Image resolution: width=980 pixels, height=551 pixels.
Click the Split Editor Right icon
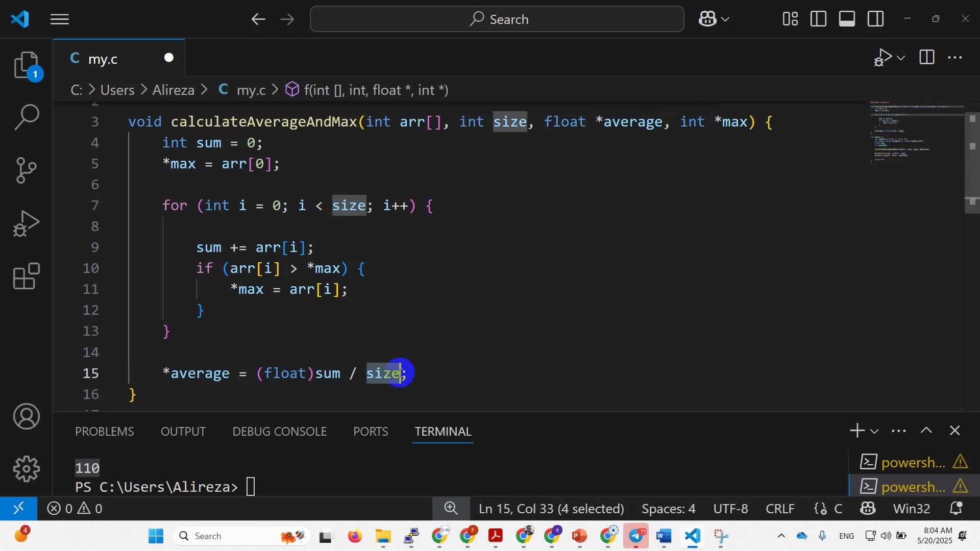(x=926, y=57)
